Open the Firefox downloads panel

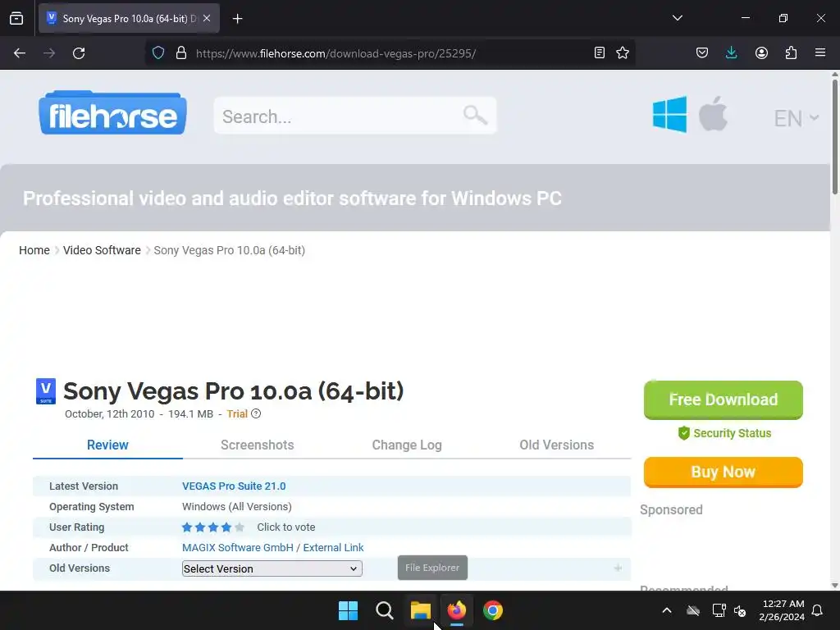[x=731, y=53]
